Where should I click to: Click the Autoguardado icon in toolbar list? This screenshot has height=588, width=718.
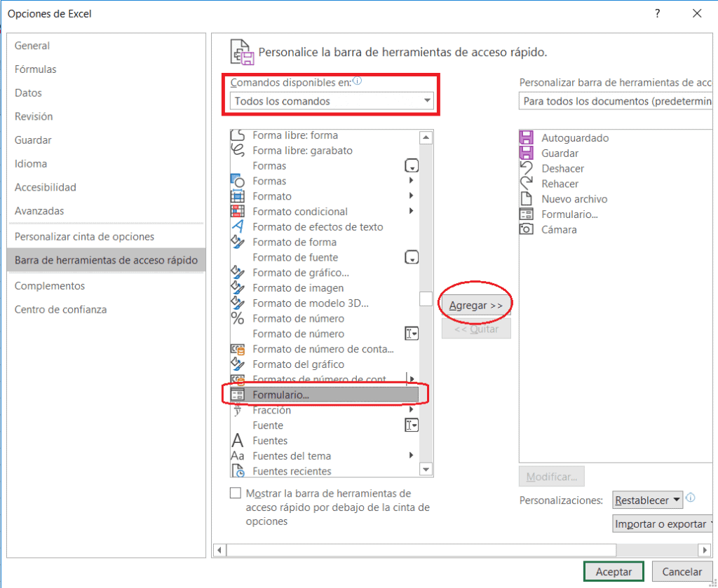(526, 138)
